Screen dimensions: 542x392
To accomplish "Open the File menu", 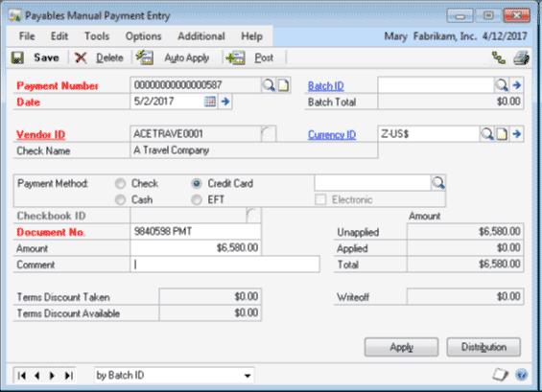I will [x=27, y=36].
